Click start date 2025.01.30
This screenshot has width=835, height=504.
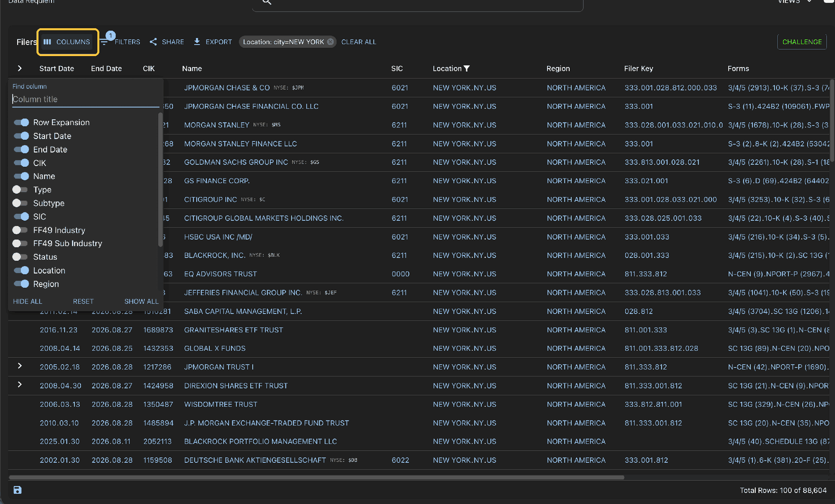[59, 441]
